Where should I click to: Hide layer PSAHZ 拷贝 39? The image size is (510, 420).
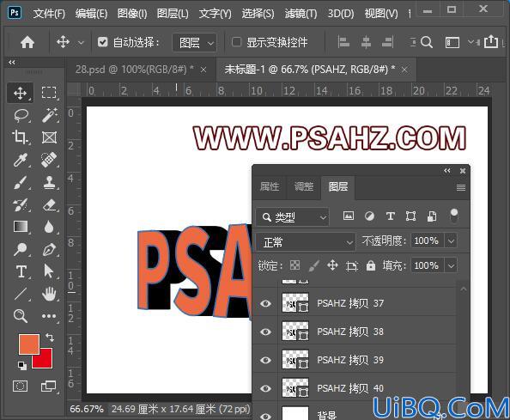266,360
